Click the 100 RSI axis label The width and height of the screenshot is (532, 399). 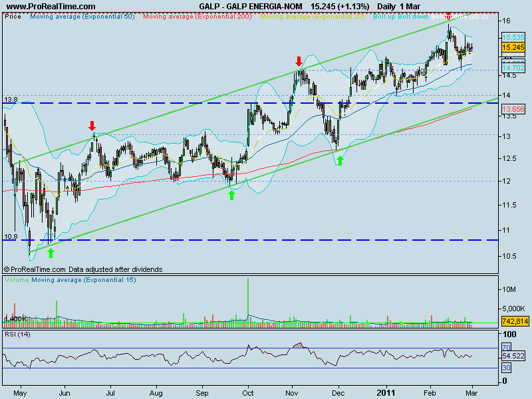tap(509, 334)
